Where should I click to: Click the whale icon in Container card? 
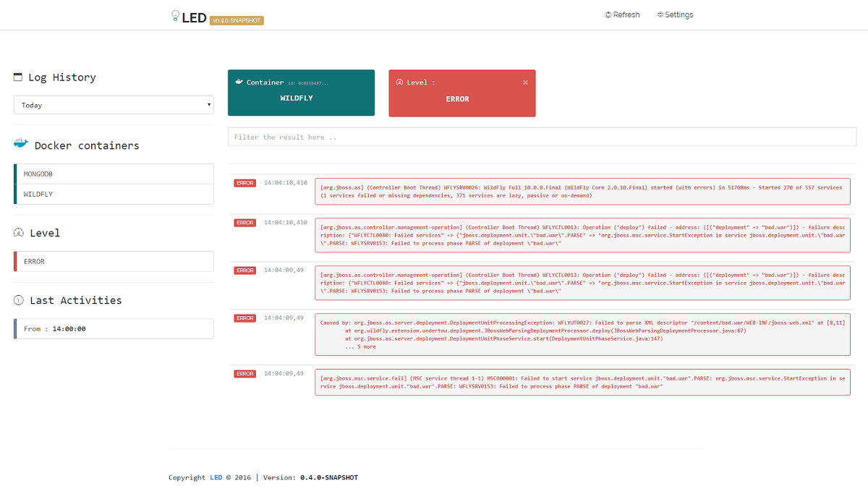coord(239,82)
